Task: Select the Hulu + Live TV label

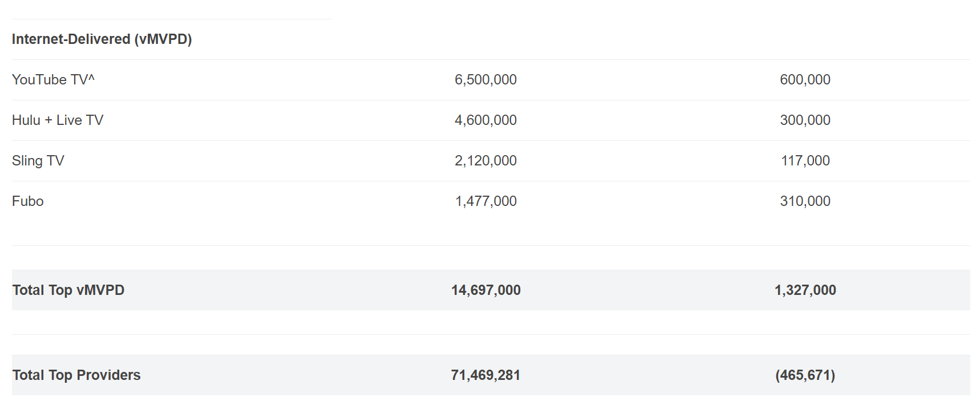Action: pyautogui.click(x=58, y=120)
